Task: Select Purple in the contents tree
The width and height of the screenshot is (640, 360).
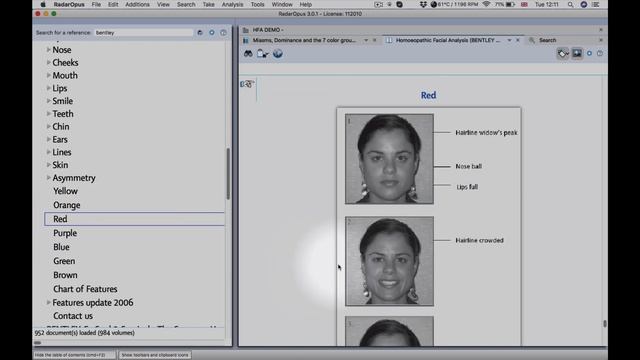Action: (65, 233)
